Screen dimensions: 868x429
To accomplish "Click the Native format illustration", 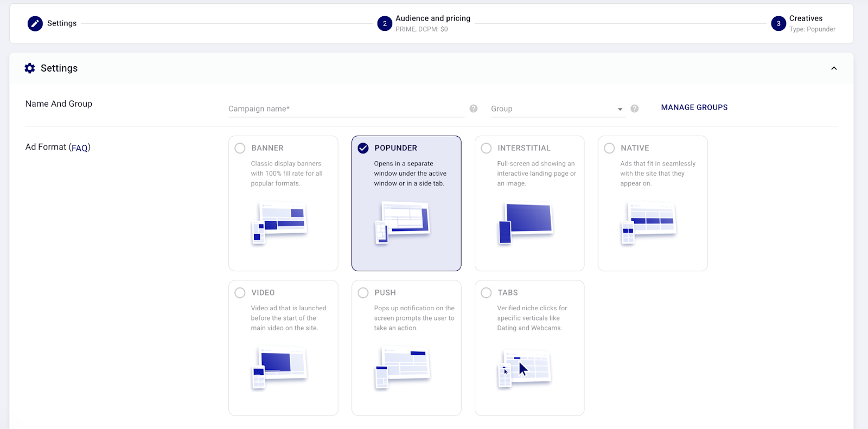I will 649,222.
